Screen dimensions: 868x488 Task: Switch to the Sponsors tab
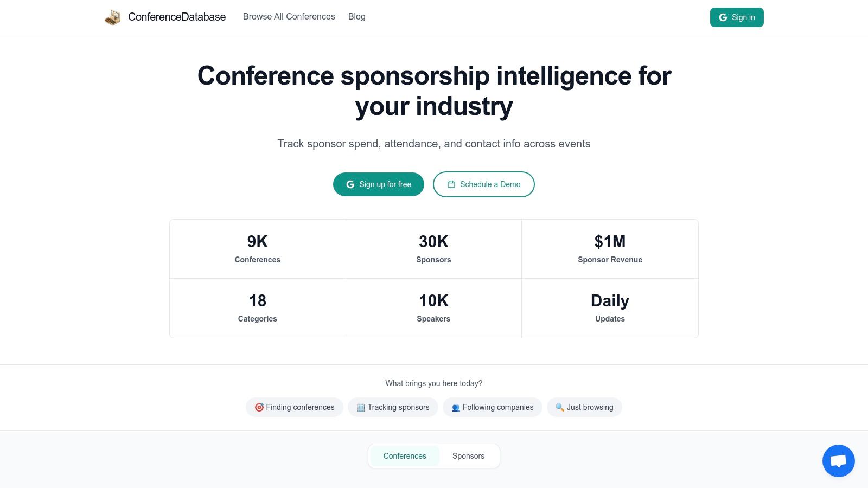[x=468, y=456]
